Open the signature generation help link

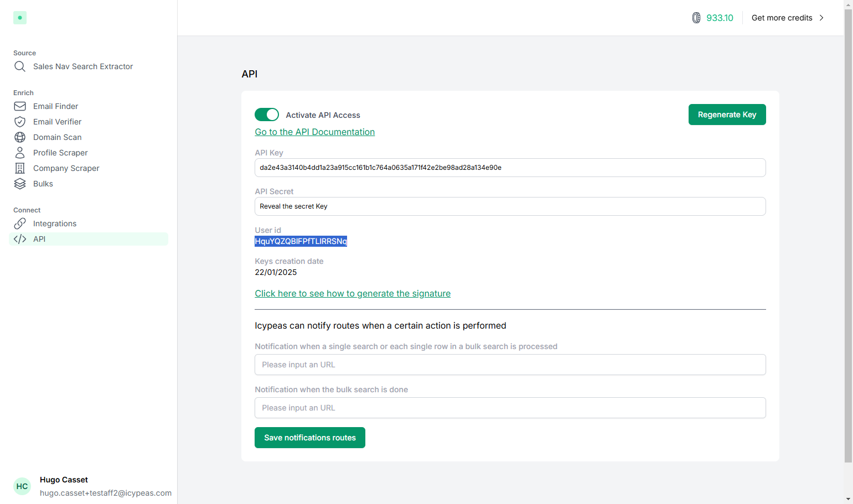353,293
